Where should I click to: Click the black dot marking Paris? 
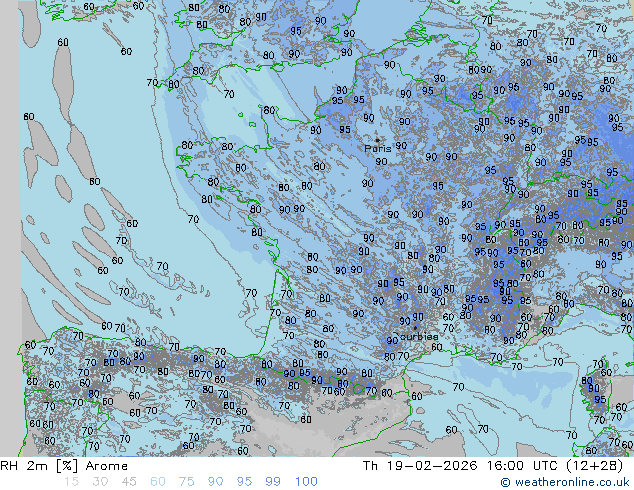[378, 140]
